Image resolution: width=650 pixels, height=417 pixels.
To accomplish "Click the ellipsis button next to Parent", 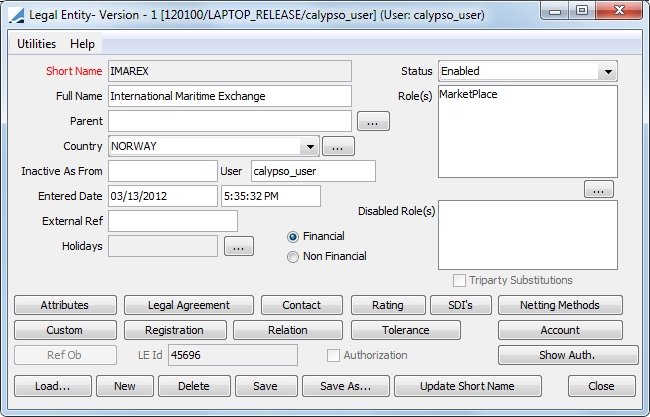I will (373, 121).
